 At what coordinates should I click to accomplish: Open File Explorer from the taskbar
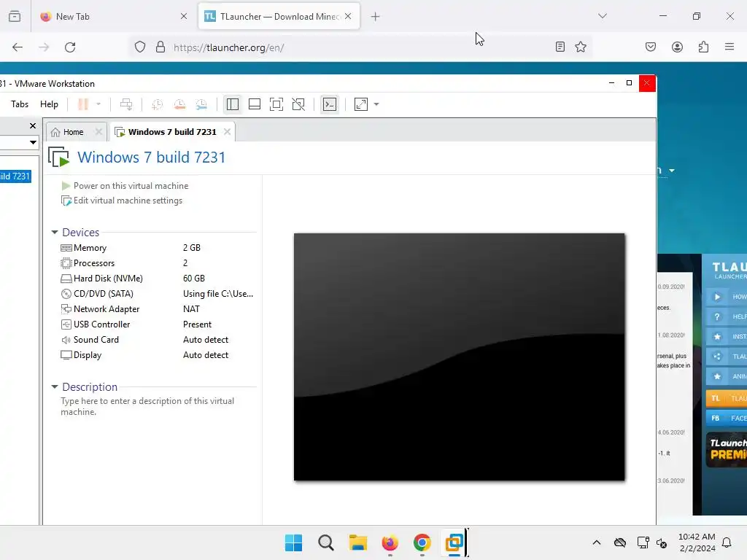[357, 542]
